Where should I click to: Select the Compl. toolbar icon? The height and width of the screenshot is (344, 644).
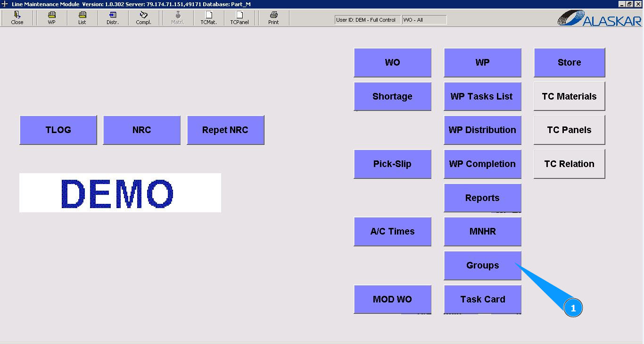pyautogui.click(x=143, y=18)
